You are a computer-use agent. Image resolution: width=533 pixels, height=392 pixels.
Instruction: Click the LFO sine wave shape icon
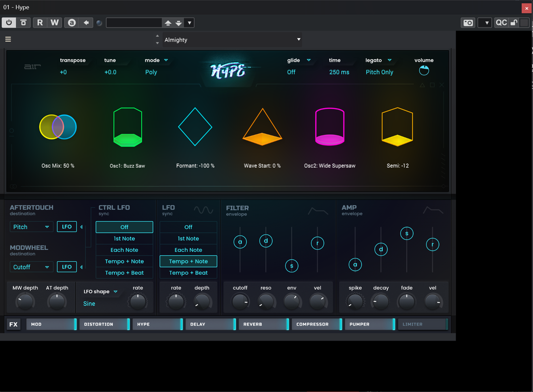point(203,210)
